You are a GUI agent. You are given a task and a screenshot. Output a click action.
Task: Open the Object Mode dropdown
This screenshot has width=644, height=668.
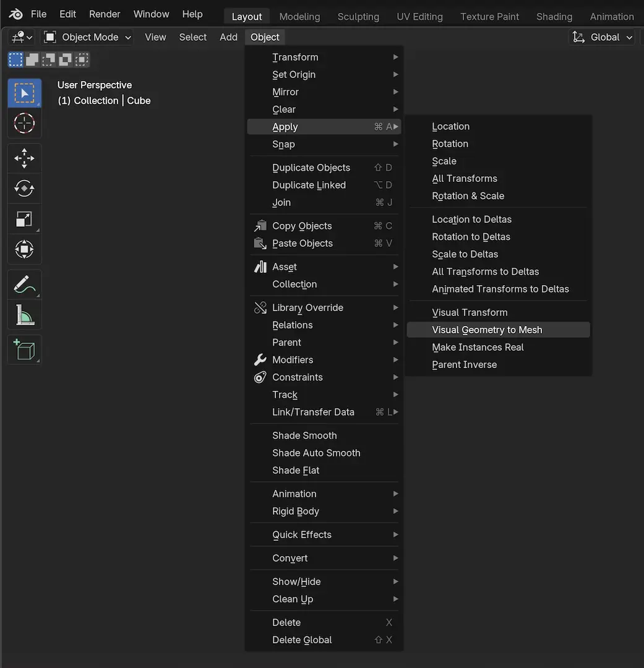[x=87, y=37]
